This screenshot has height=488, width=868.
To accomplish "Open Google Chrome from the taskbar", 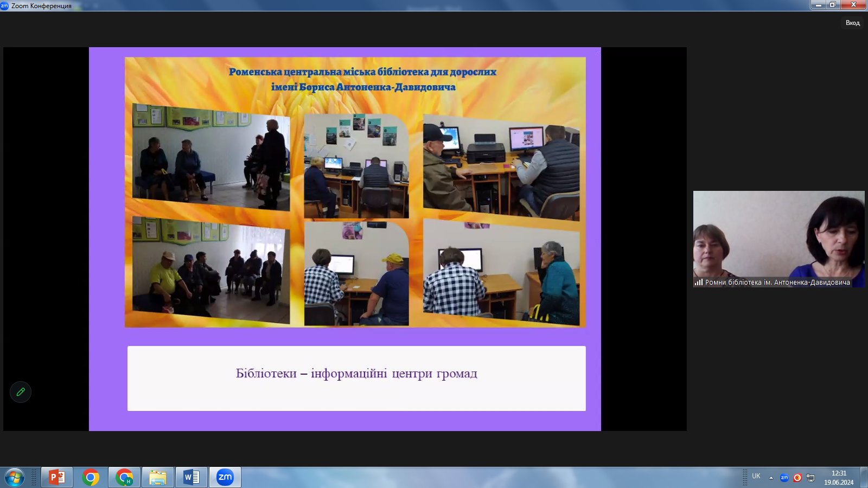I will tap(91, 477).
